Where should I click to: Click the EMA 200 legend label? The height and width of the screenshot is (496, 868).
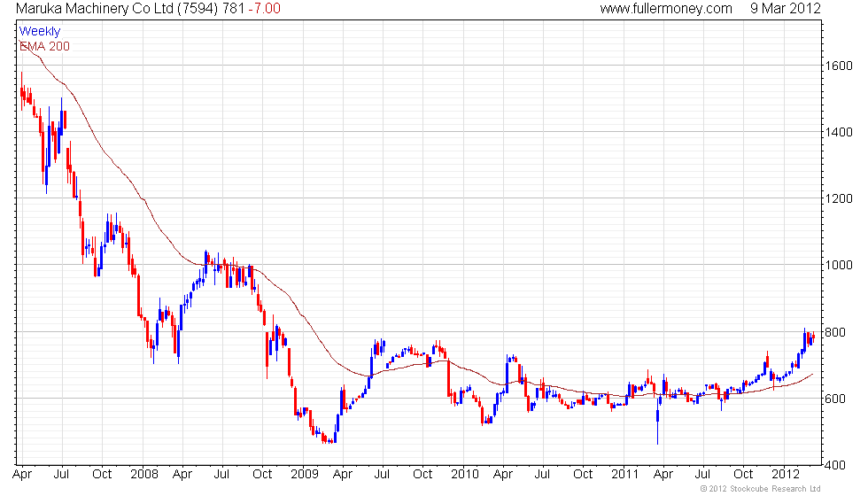(45, 46)
